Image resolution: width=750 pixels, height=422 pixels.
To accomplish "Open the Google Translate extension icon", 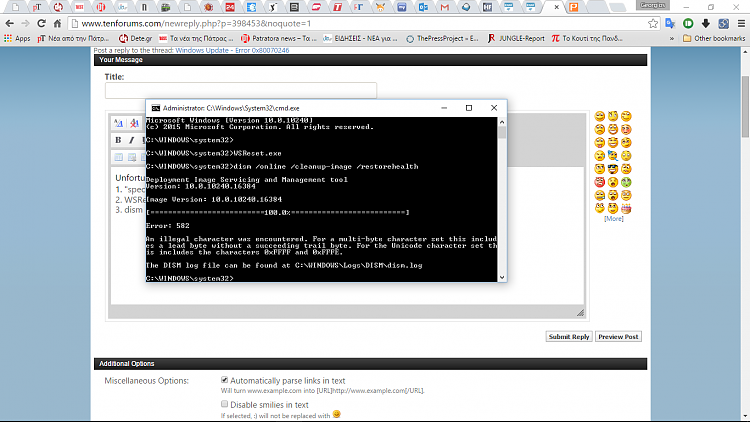I will click(x=670, y=23).
